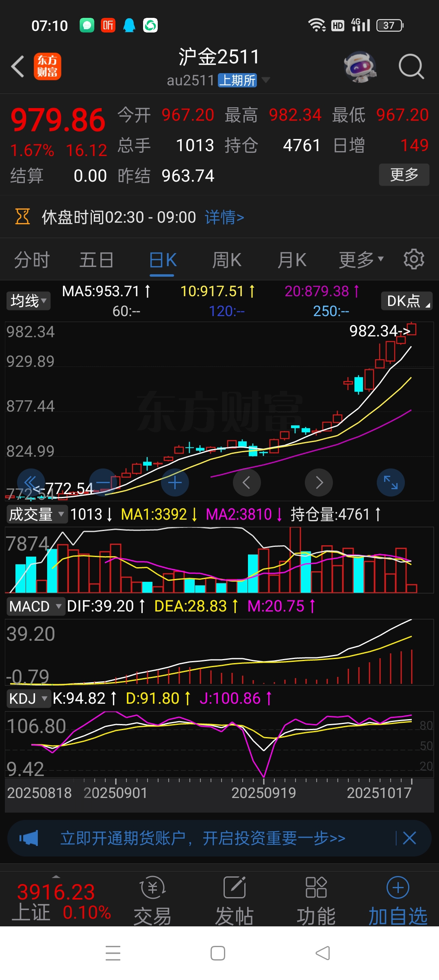Expand the au2511 contract dropdown arrow
Screen dimensions: 439x980
[x=265, y=80]
